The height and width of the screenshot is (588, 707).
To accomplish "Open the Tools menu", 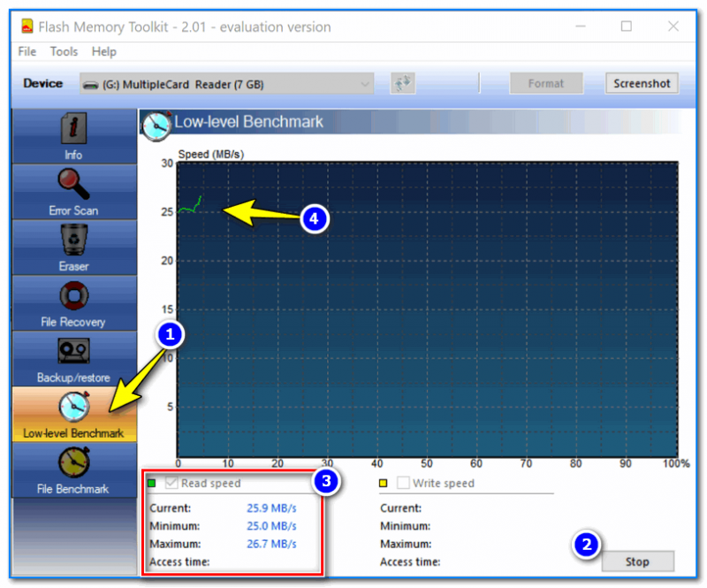I will (64, 51).
